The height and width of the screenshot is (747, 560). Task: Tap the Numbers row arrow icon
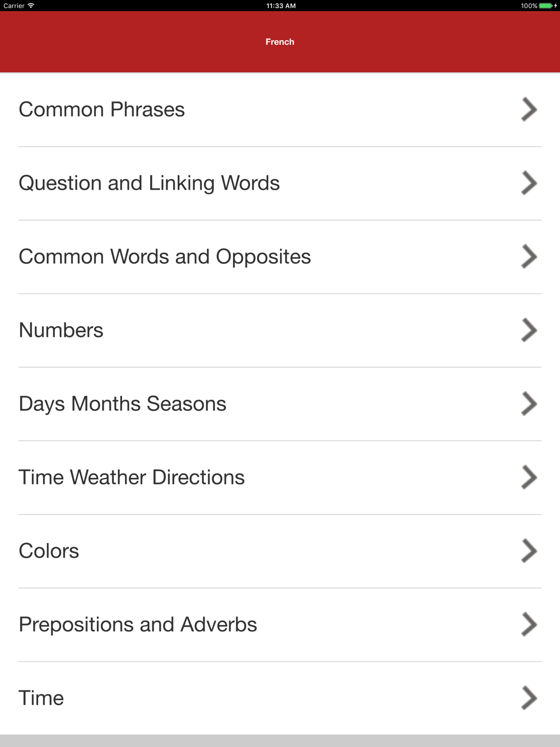click(x=529, y=330)
